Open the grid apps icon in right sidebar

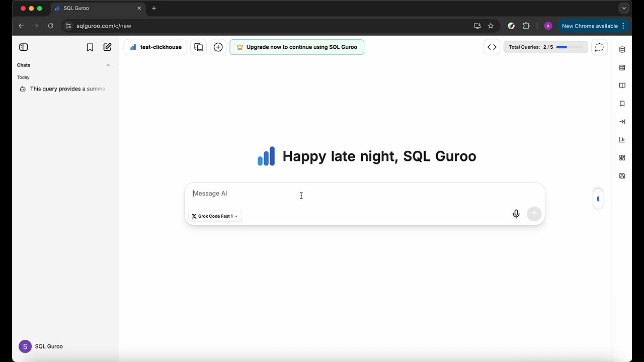pyautogui.click(x=622, y=157)
